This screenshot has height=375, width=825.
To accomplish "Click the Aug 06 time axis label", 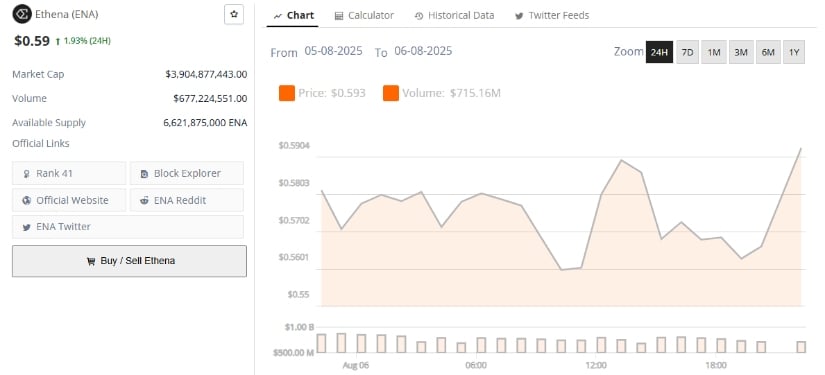I will (x=356, y=366).
